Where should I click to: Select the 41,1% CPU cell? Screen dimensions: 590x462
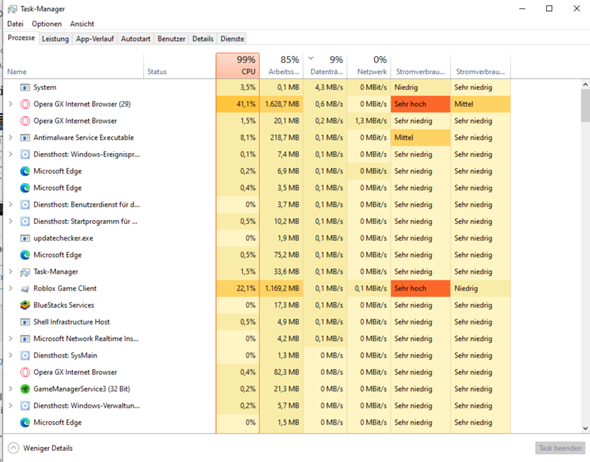(238, 104)
